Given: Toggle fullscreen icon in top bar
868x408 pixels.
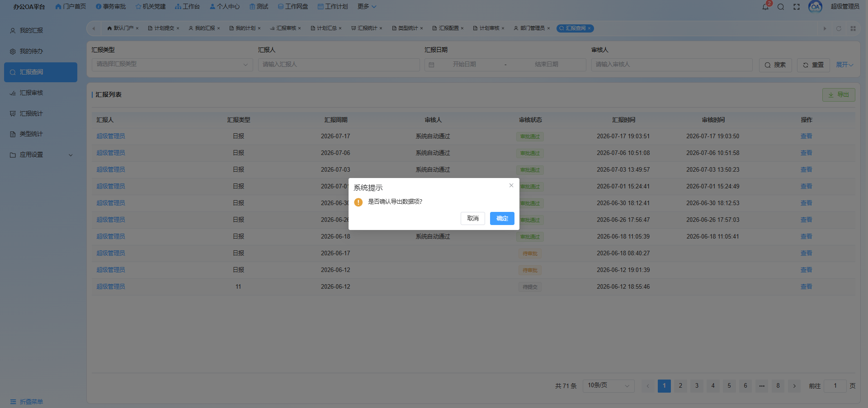Looking at the screenshot, I should click(797, 7).
